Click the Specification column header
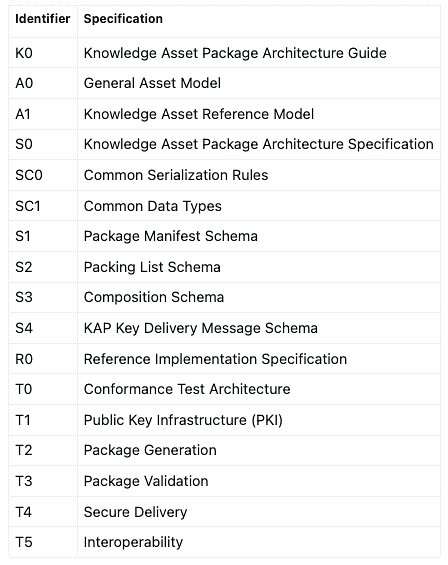 [123, 19]
